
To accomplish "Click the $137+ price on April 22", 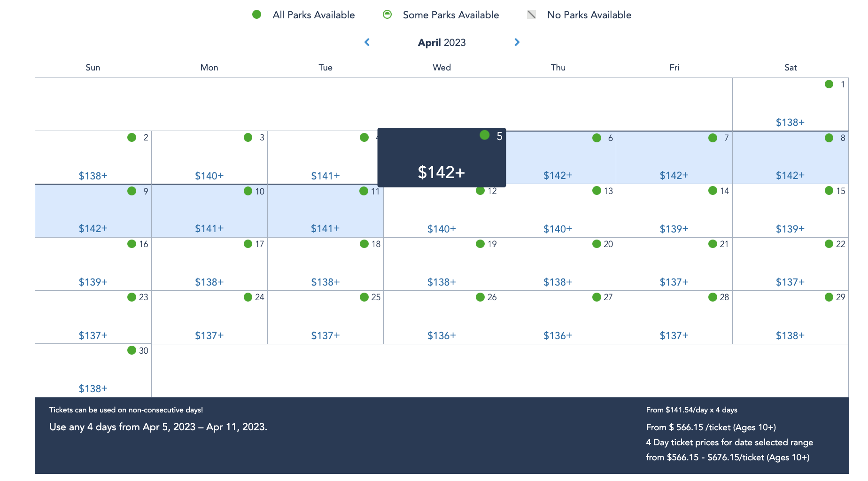I will [x=790, y=282].
